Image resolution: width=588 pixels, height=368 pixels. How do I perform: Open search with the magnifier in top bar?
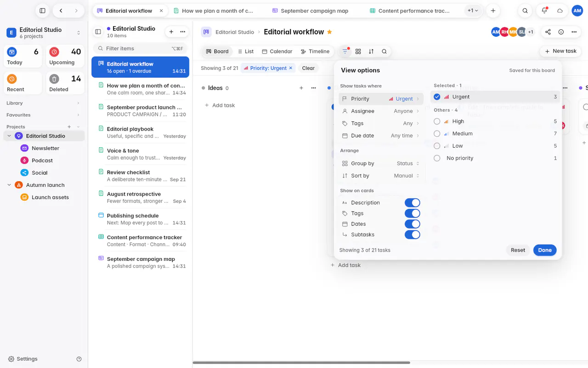pyautogui.click(x=525, y=11)
